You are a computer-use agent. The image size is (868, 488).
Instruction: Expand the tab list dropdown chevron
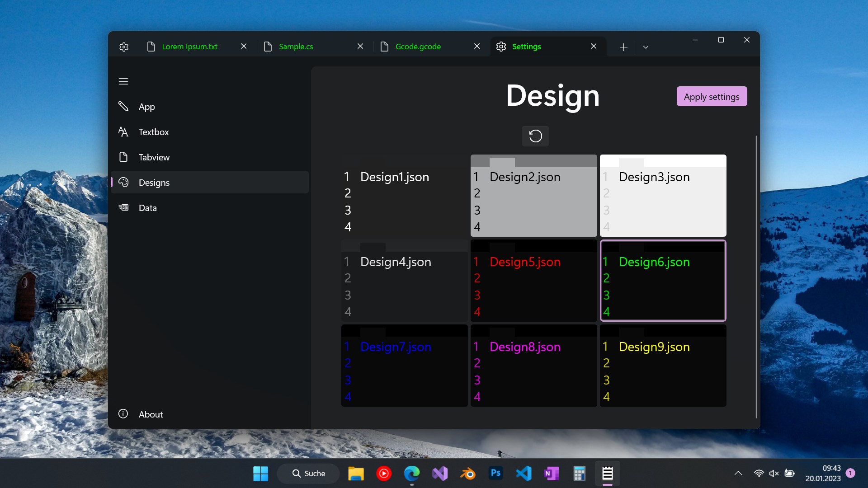[x=646, y=47]
